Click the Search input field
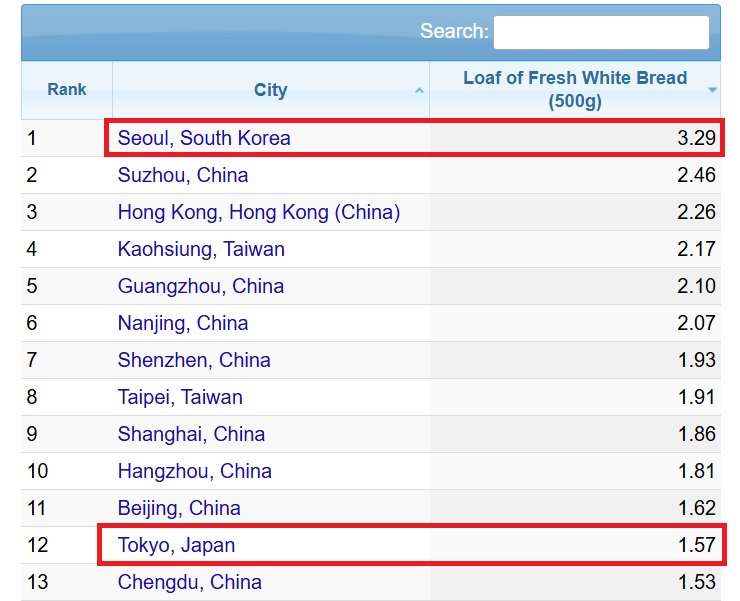Screen dimensions: 740x601 (601, 32)
